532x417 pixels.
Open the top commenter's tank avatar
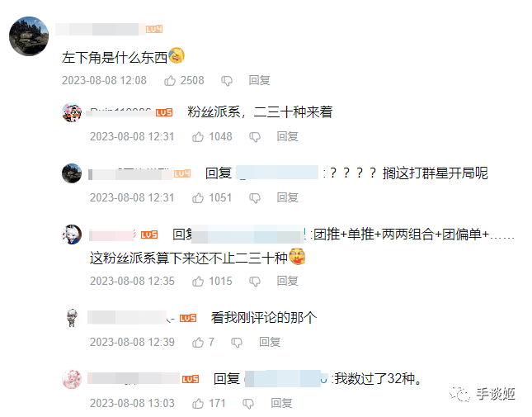click(29, 36)
